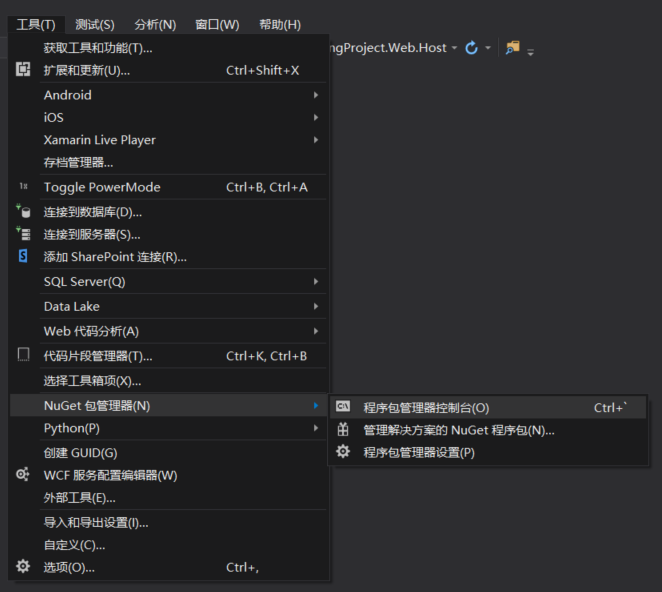Click the blue refresh icon in toolbar
The width and height of the screenshot is (662, 592).
471,48
